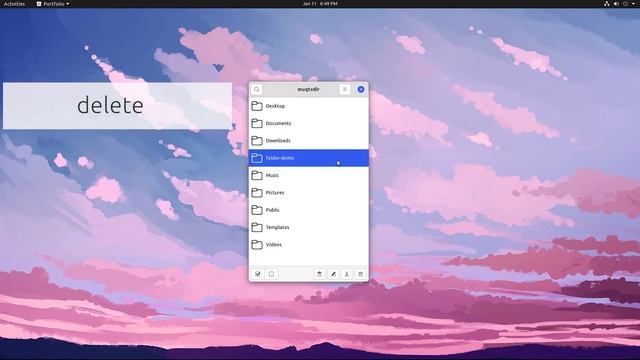Rename selection using pencil icon
640x360 pixels.
coord(333,274)
